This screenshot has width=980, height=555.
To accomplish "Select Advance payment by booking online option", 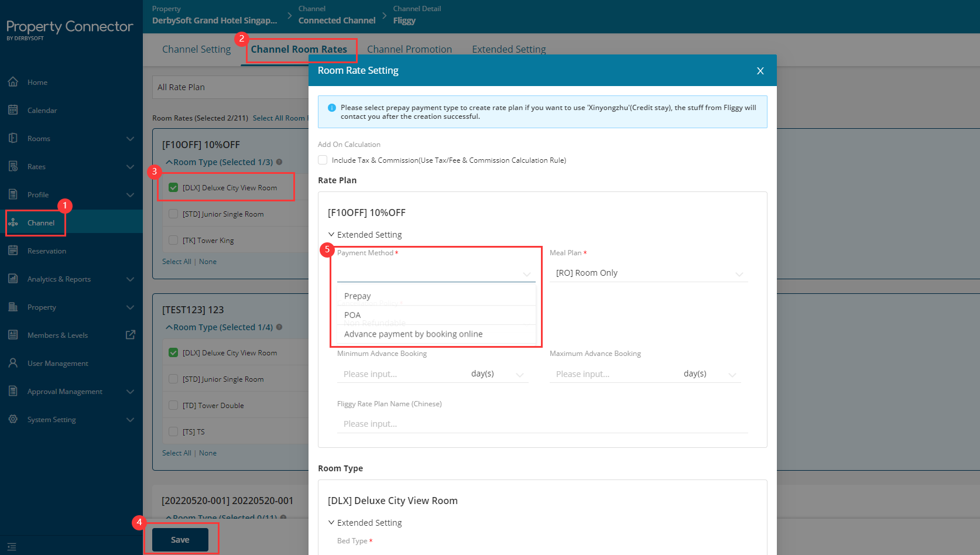I will tap(436, 334).
